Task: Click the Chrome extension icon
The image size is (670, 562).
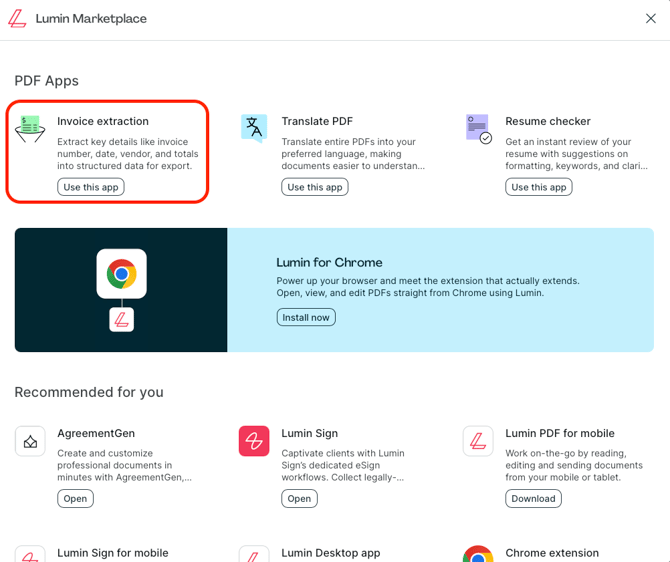Action: coord(478,554)
